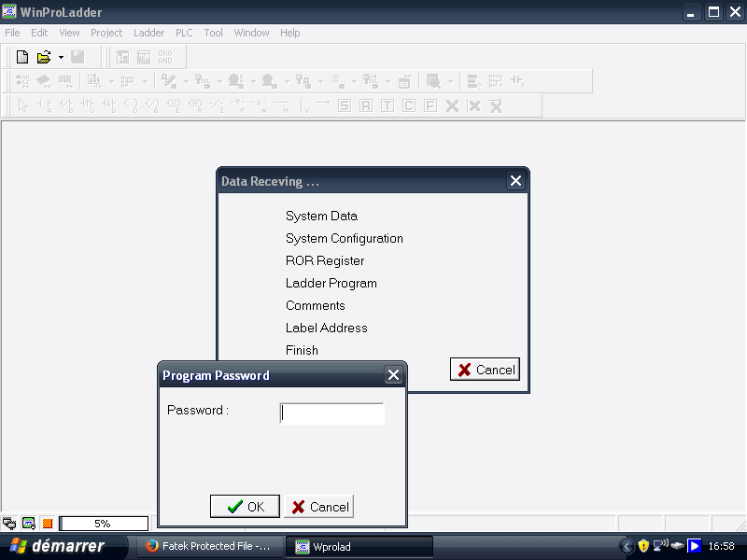Screen dimensions: 747x560
Task: Click the orange square status bar icon
Action: click(48, 524)
